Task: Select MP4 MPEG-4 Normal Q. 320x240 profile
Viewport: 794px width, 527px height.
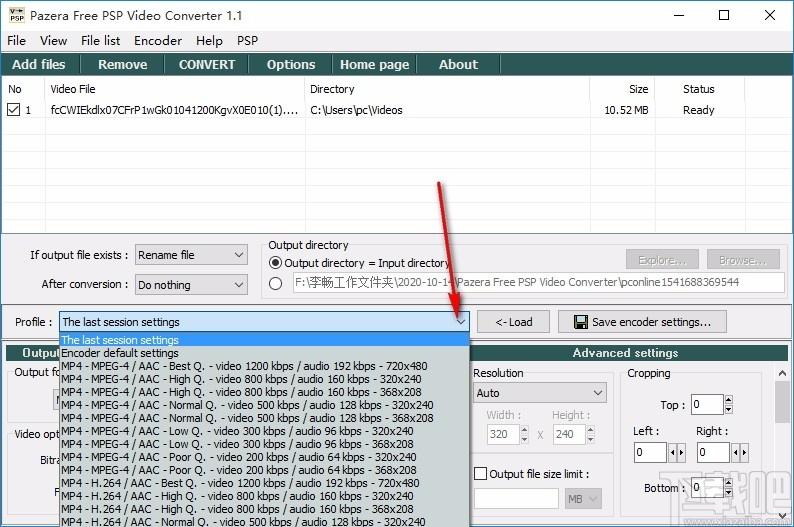Action: (264, 405)
